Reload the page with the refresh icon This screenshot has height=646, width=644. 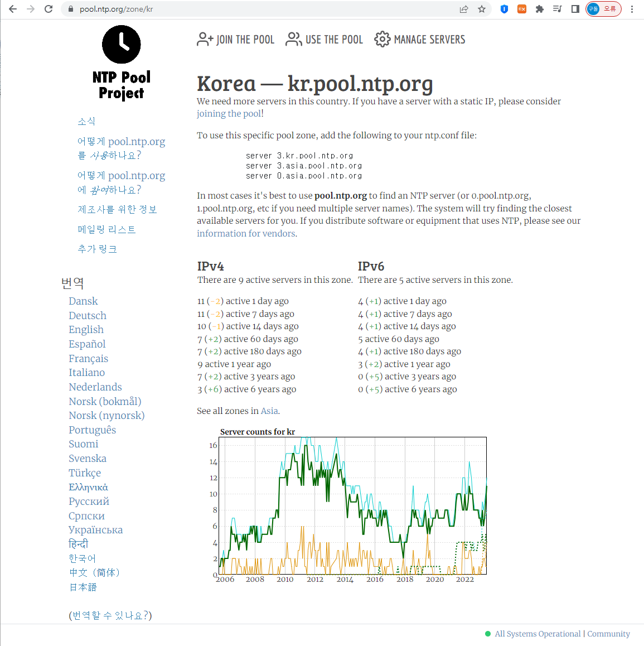[x=49, y=9]
